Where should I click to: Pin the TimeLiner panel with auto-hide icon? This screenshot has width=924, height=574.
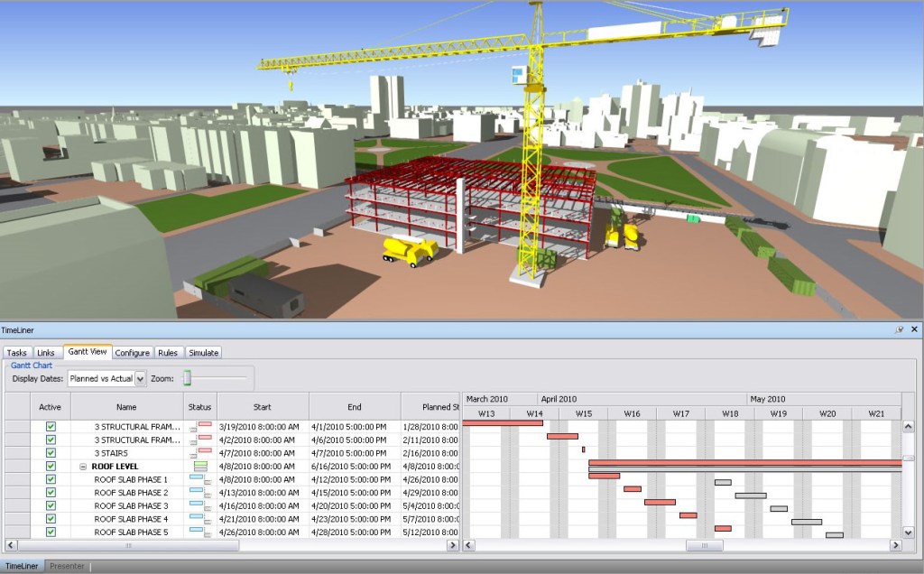point(899,330)
